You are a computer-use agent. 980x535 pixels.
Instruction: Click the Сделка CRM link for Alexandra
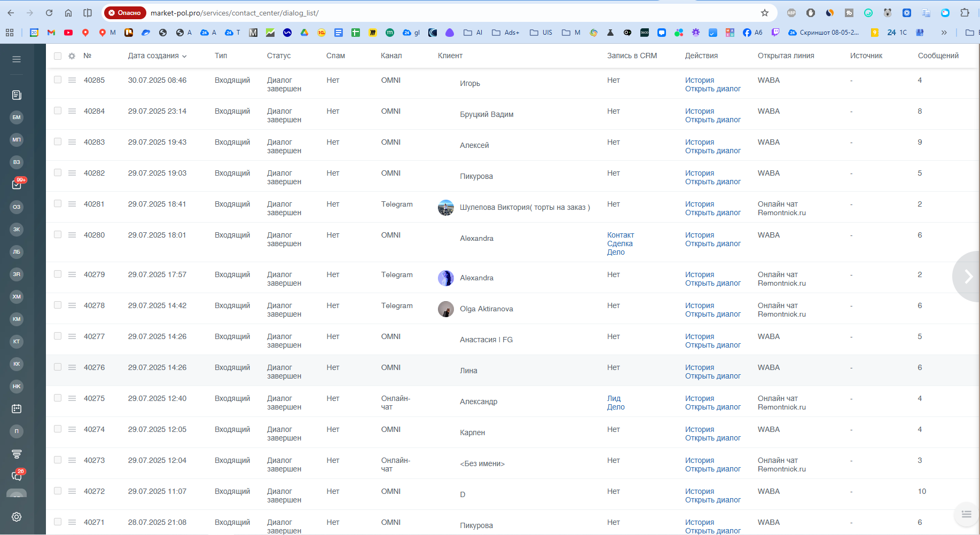tap(620, 243)
